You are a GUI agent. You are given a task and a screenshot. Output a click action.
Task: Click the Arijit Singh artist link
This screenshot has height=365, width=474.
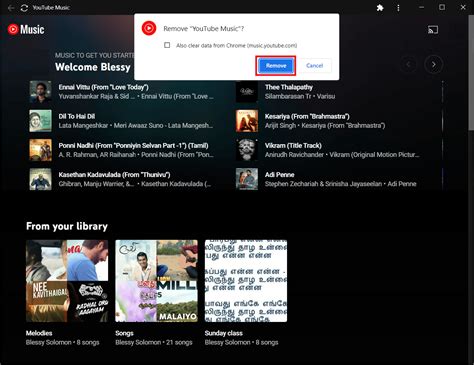tap(280, 126)
